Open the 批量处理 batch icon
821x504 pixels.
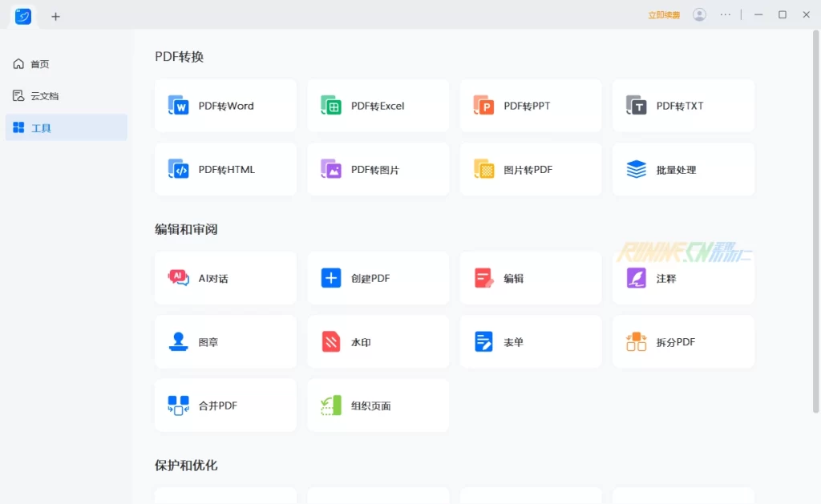(636, 169)
